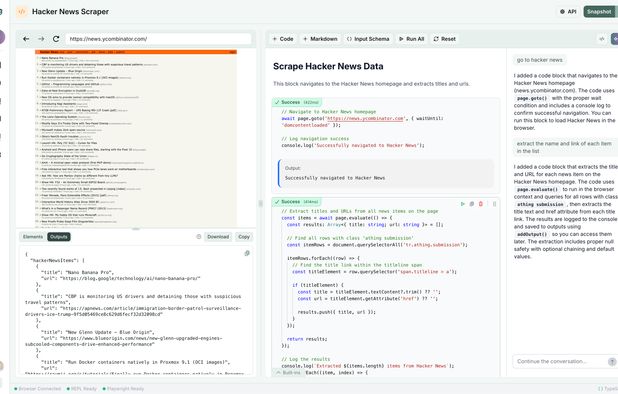This screenshot has width=618, height=394.
Task: Click the browser forward arrow
Action: pos(41,39)
